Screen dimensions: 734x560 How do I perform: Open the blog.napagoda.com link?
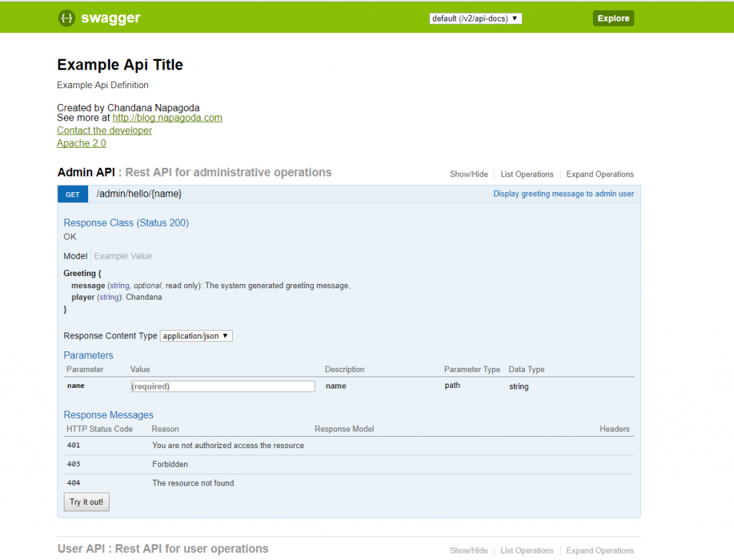point(167,118)
